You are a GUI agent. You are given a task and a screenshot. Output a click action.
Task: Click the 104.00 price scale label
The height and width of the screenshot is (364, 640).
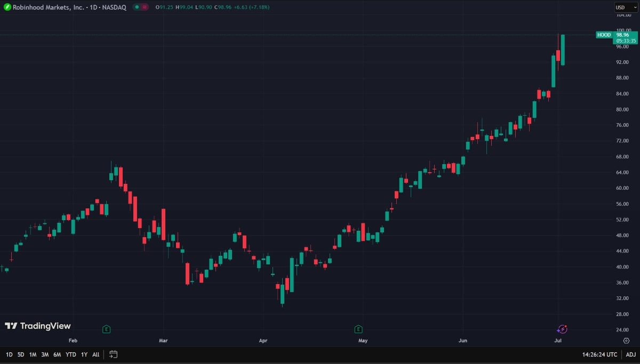[623, 15]
